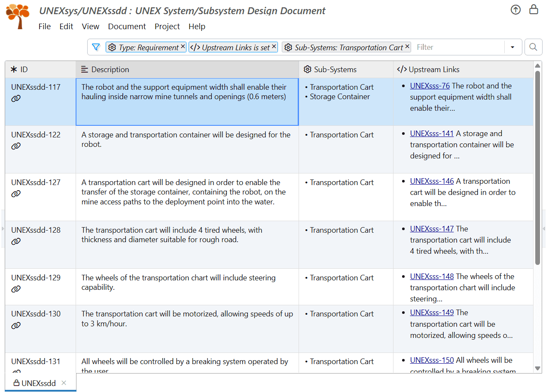Open the UNEXsss-76 requirement link

(430, 85)
